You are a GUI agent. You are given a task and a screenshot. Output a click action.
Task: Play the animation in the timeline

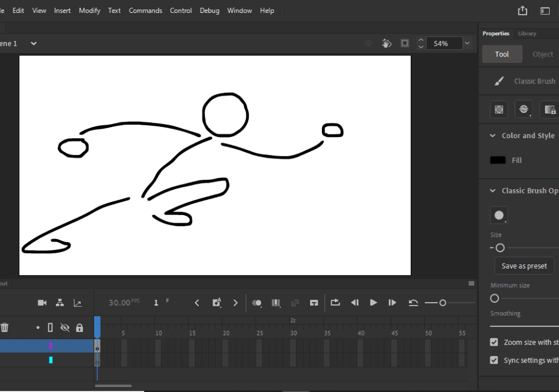[373, 303]
